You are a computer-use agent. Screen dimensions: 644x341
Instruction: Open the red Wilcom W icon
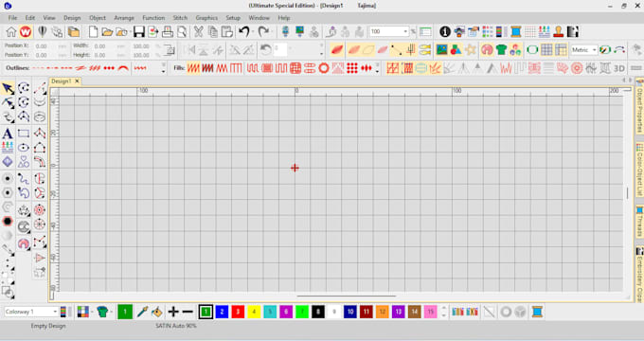(26, 31)
